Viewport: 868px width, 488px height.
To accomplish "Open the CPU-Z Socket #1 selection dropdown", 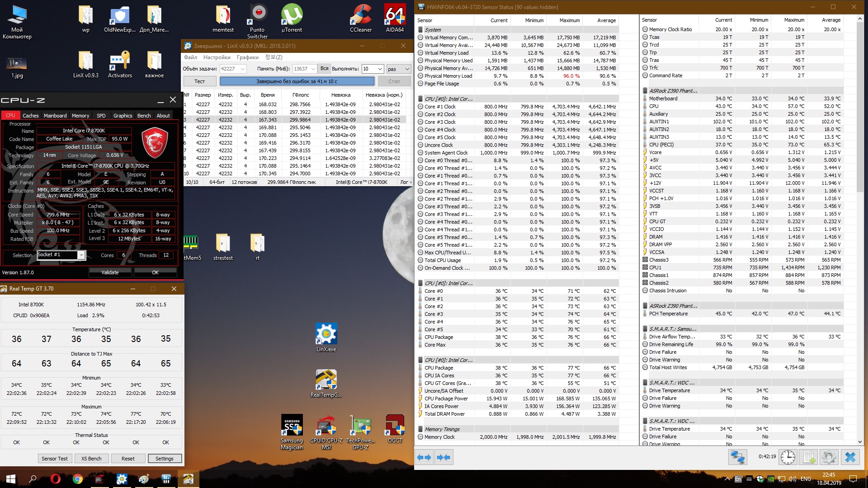I will [81, 255].
